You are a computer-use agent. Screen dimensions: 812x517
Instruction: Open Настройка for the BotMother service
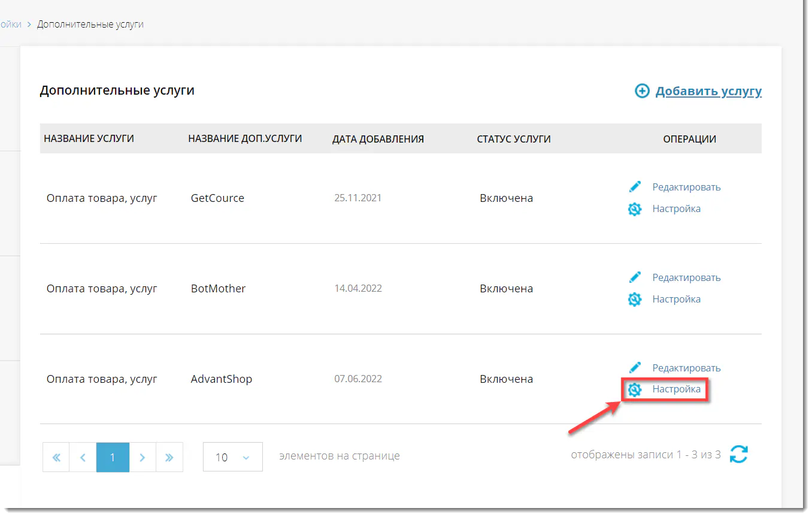(676, 299)
